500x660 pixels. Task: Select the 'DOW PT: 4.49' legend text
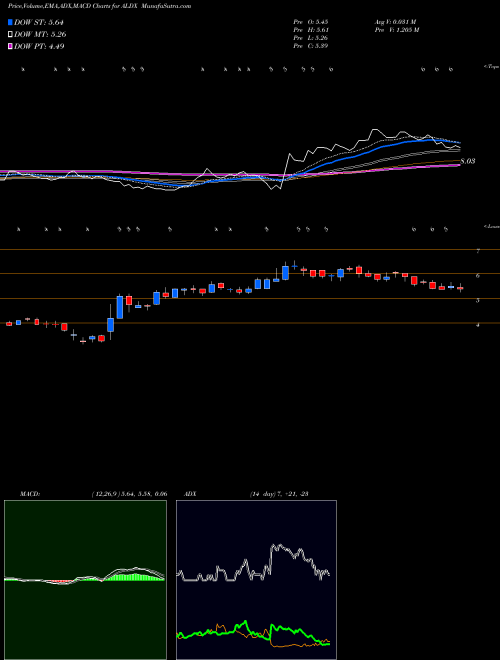(39, 46)
